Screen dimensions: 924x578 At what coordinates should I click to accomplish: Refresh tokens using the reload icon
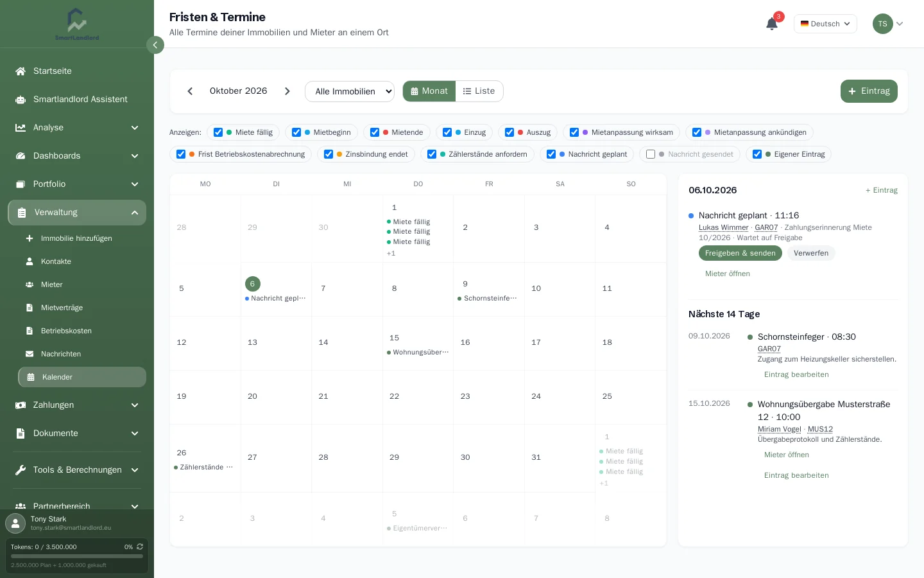140,547
